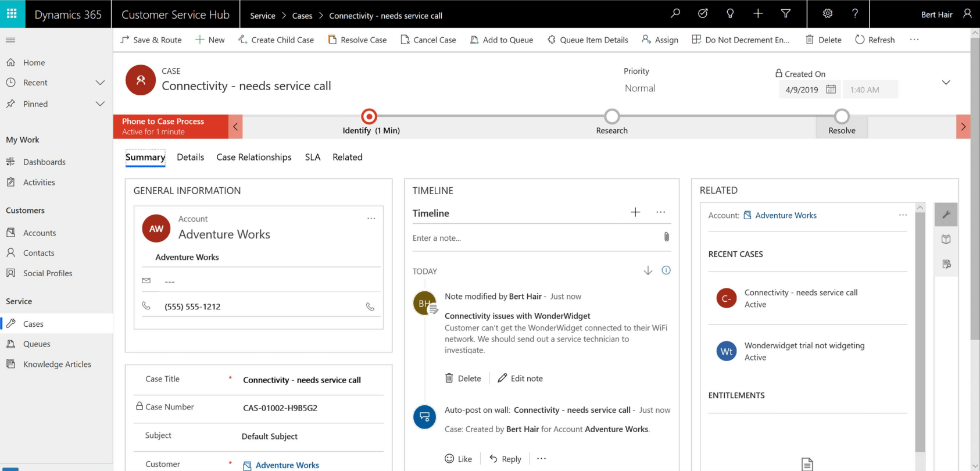Open more options in Account card
The image size is (980, 471).
click(371, 219)
